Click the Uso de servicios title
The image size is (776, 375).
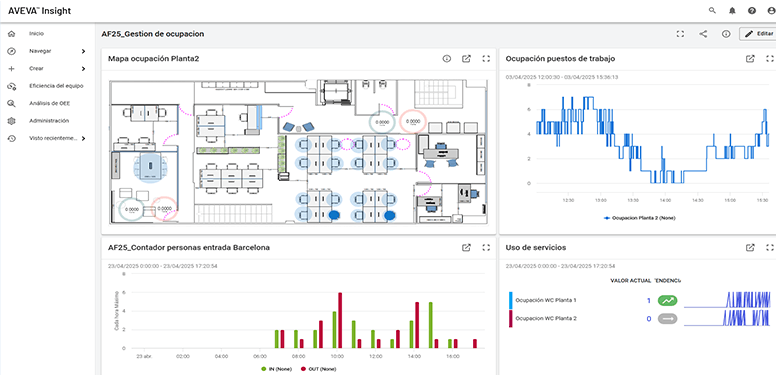pyautogui.click(x=536, y=248)
